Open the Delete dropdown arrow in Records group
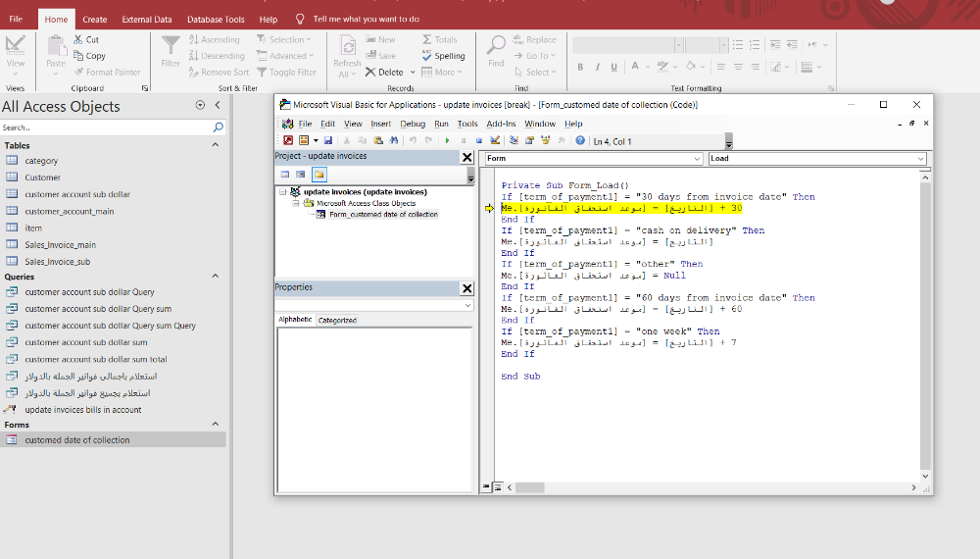Screen dimensions: 980x559 (413, 73)
